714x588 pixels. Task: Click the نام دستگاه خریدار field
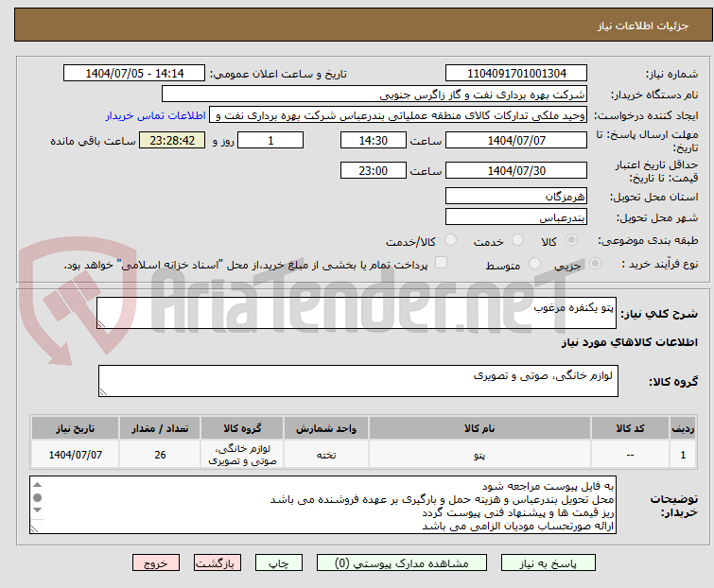point(374,95)
